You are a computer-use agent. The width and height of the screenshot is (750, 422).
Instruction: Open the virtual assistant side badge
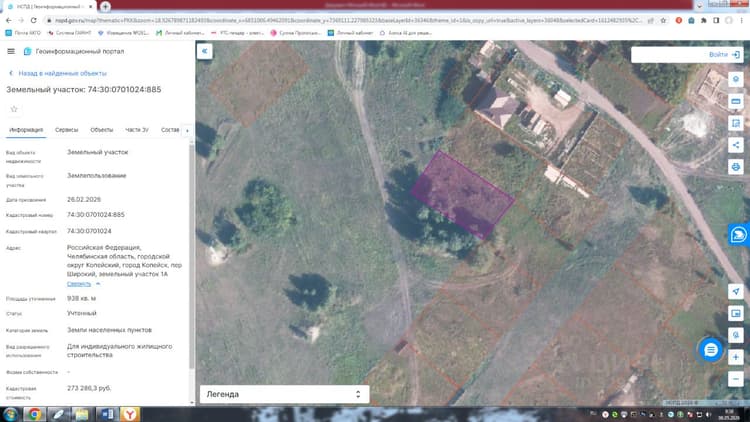(x=739, y=234)
